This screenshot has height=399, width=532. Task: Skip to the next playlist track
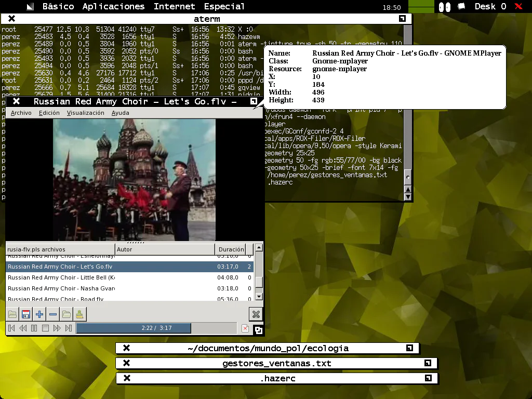[69, 328]
